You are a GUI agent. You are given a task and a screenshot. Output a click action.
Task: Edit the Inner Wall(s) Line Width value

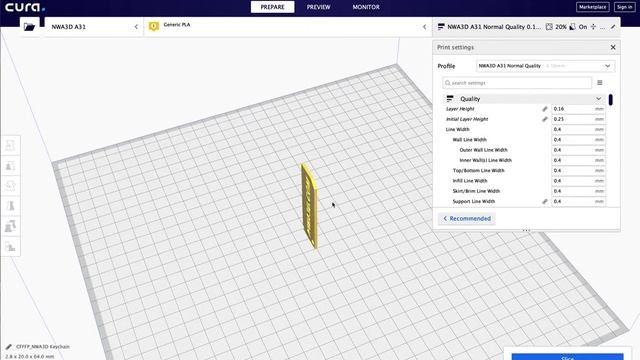[x=578, y=160]
